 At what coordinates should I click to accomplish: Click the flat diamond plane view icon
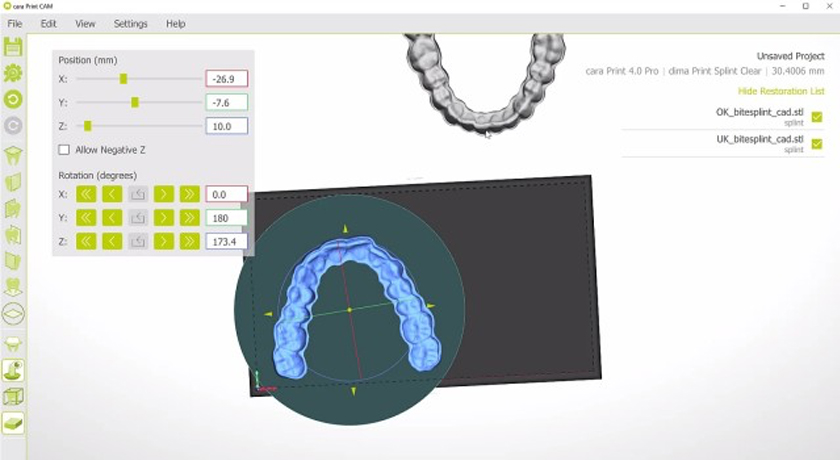pos(13,313)
